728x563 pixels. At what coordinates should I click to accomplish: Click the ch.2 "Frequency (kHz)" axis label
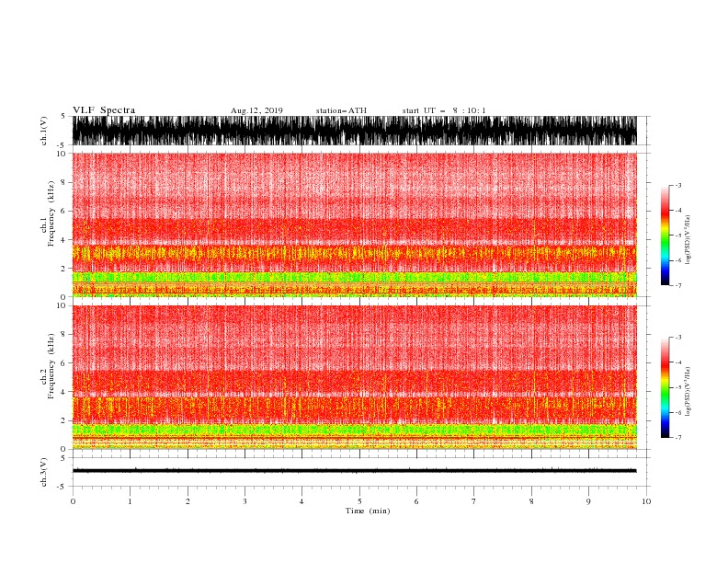[x=51, y=366]
